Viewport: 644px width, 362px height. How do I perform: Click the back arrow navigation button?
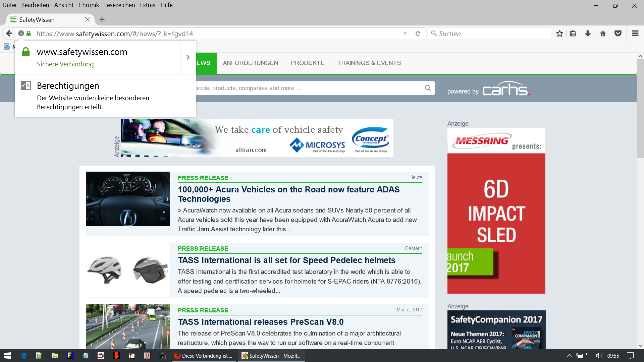[x=9, y=34]
